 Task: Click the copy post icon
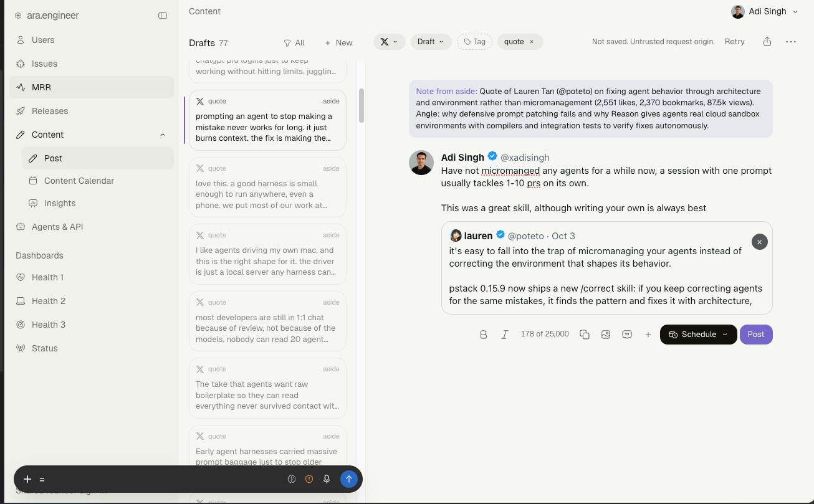click(x=585, y=335)
